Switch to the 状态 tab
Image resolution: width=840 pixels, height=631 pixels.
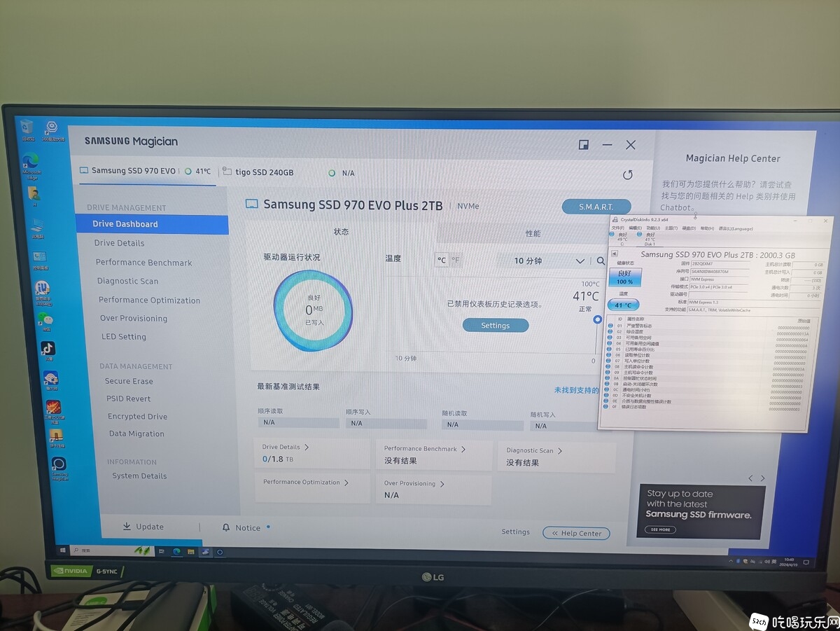click(x=341, y=232)
